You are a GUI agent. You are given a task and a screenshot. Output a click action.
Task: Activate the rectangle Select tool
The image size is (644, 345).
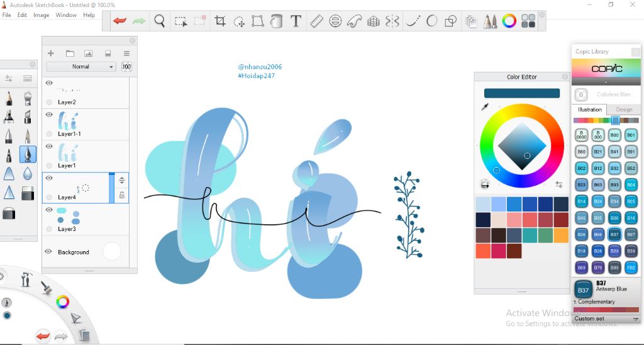pos(180,21)
